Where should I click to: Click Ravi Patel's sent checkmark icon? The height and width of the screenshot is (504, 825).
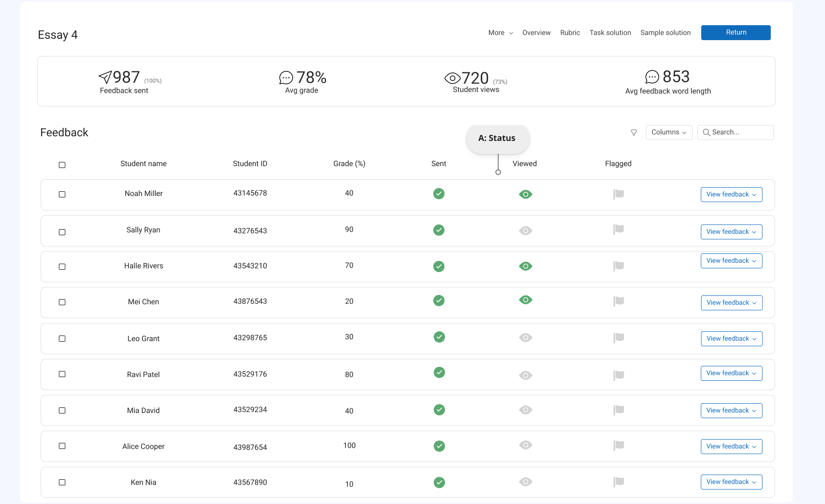coord(439,372)
